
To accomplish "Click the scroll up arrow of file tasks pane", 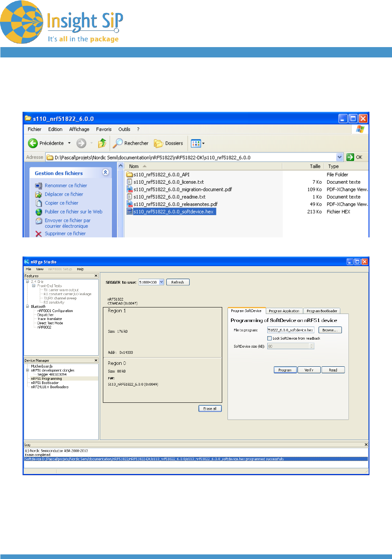I will coord(120,166).
